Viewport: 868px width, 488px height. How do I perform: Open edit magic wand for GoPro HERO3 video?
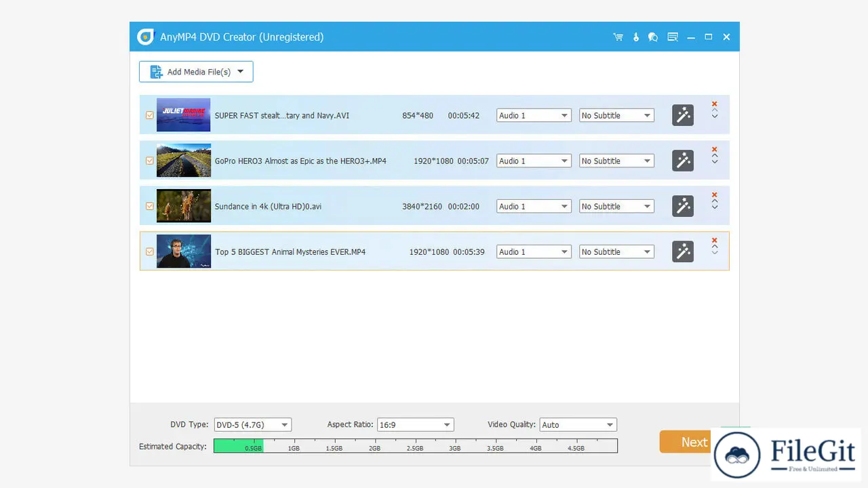click(683, 161)
